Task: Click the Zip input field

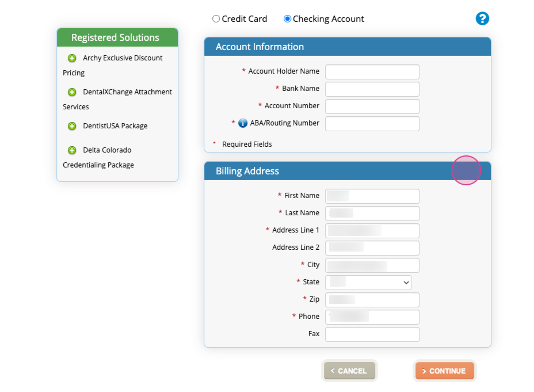Action: coord(372,300)
